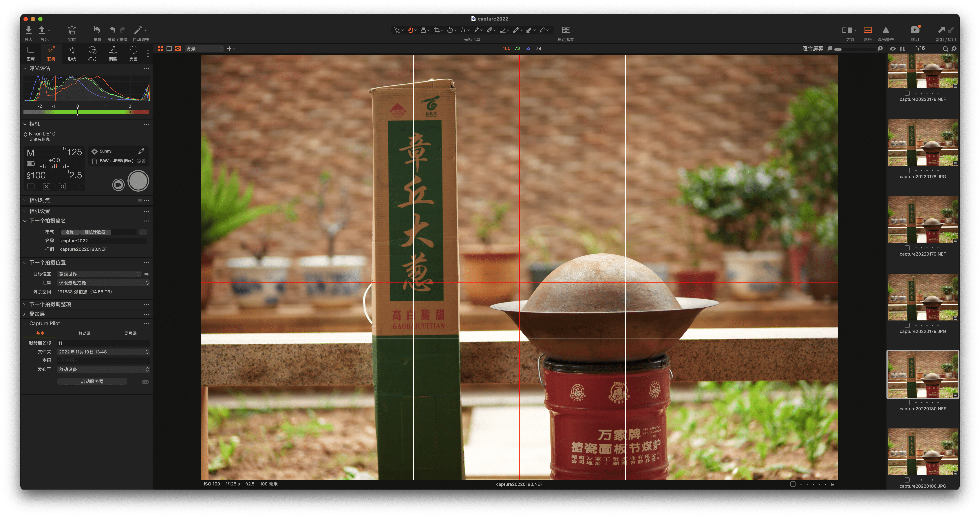Screen dimensions: 980x517
Task: Toggle the eye icon above the browser
Action: point(893,49)
